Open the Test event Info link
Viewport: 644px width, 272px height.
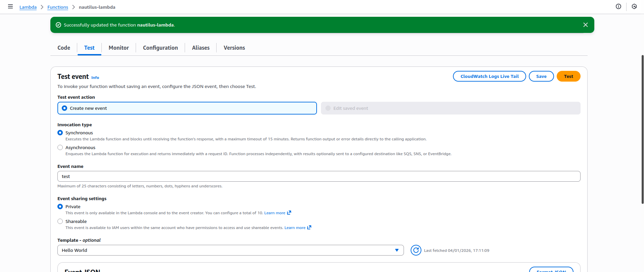95,78
